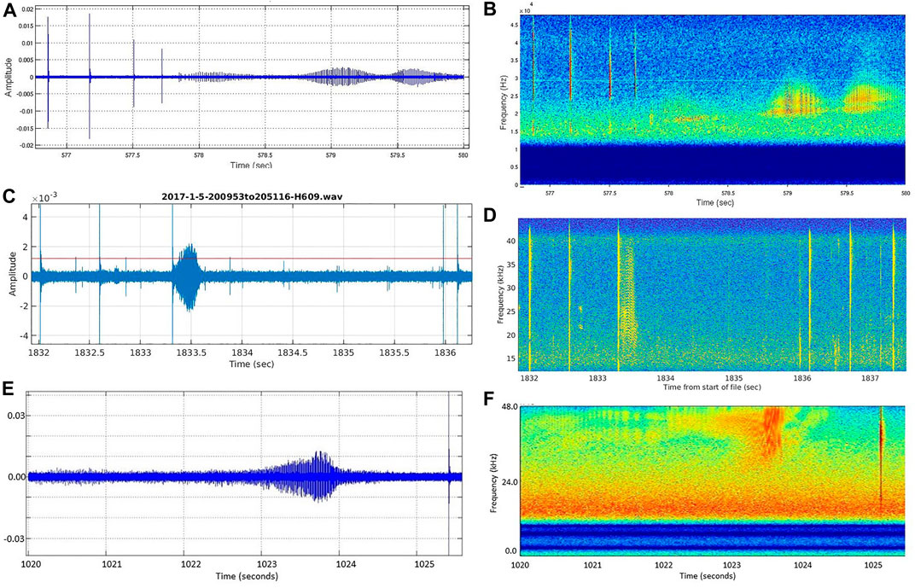Click the 'Frequency (Hz)' axis label in panel B
This screenshot has width=915, height=588.
click(503, 101)
